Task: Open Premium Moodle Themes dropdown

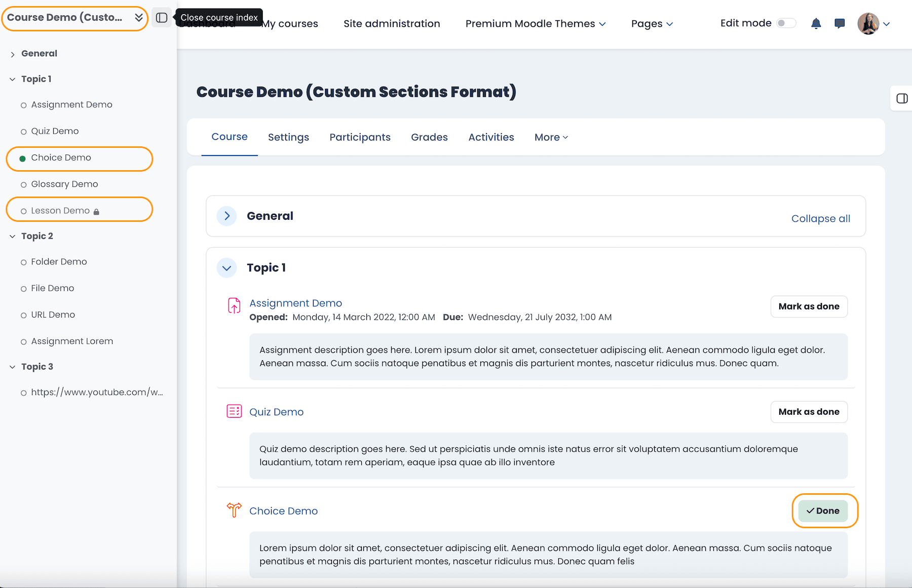Action: coord(535,24)
